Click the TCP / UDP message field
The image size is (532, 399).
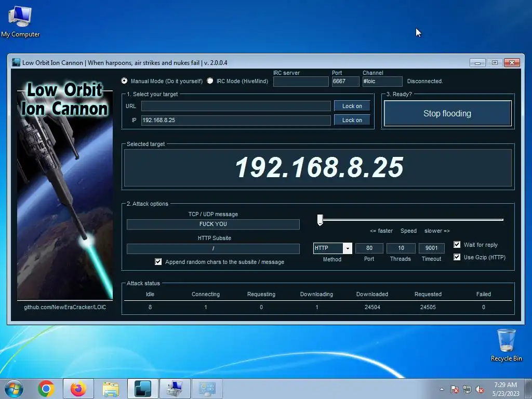213,224
